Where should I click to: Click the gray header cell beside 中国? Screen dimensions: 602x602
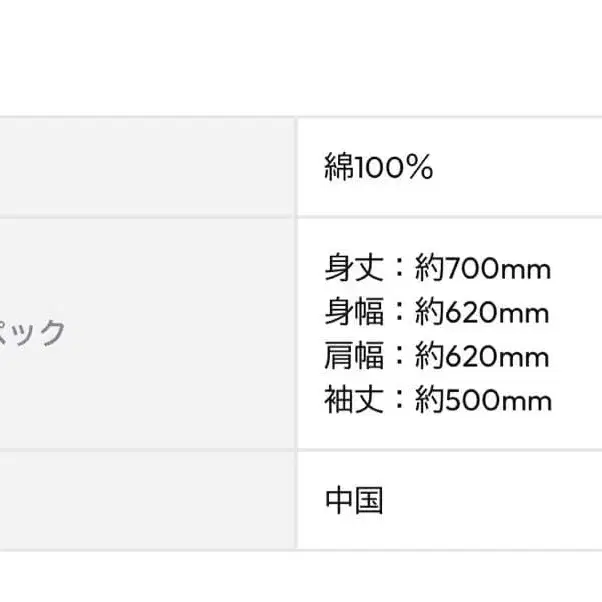tap(146, 500)
